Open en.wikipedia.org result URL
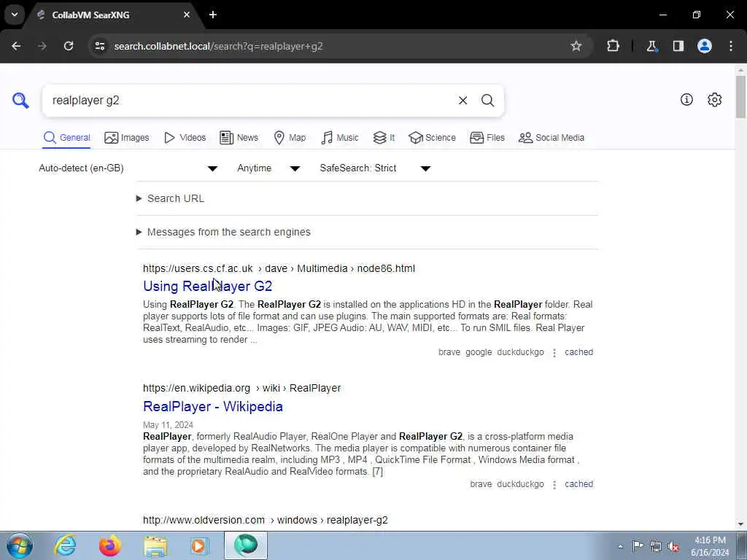Image resolution: width=747 pixels, height=560 pixels. coord(242,388)
